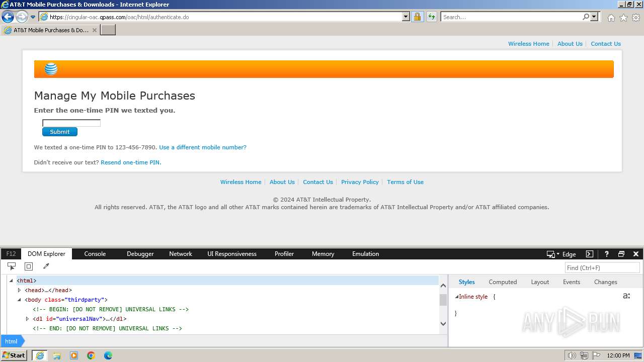Open the search provider dropdown arrow
Viewport: 644px width, 362px height.
[x=594, y=17]
